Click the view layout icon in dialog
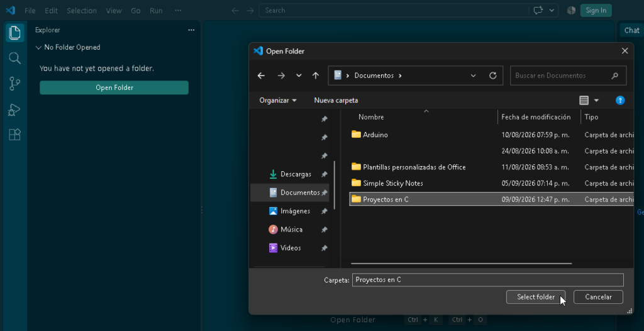644x331 pixels. pos(584,100)
